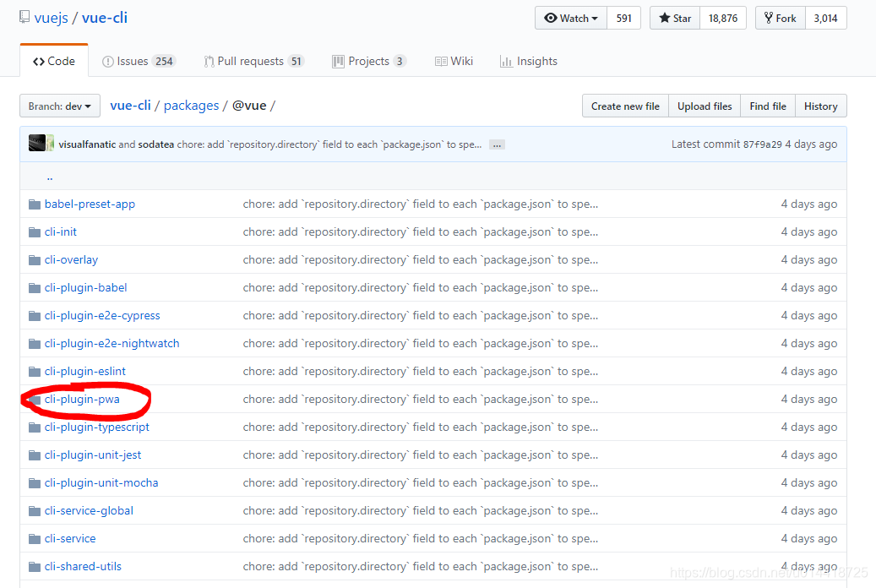Open the cli-plugin-eslint folder

click(x=85, y=371)
